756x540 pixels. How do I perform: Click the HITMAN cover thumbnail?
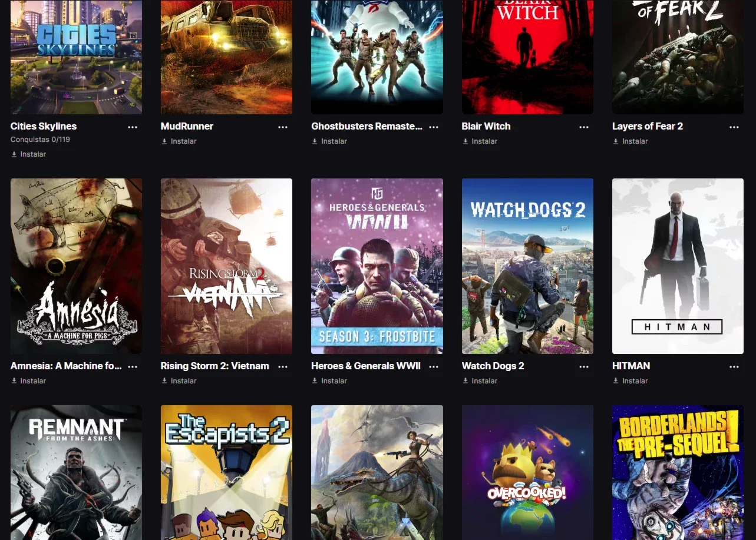678,266
